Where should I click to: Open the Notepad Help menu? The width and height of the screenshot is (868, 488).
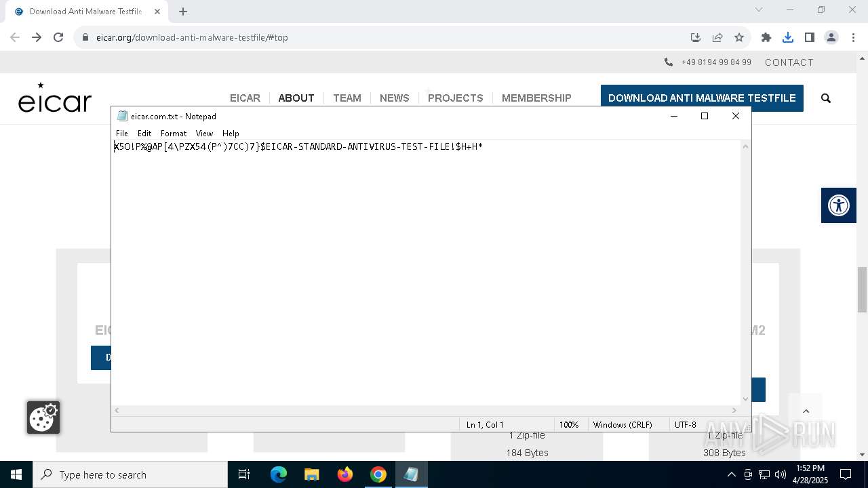[231, 134]
